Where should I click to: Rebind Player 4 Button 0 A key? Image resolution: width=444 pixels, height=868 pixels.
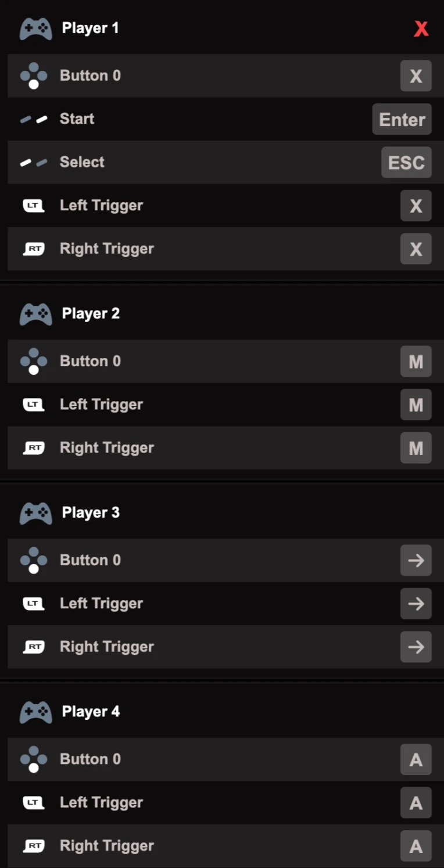coord(416,759)
